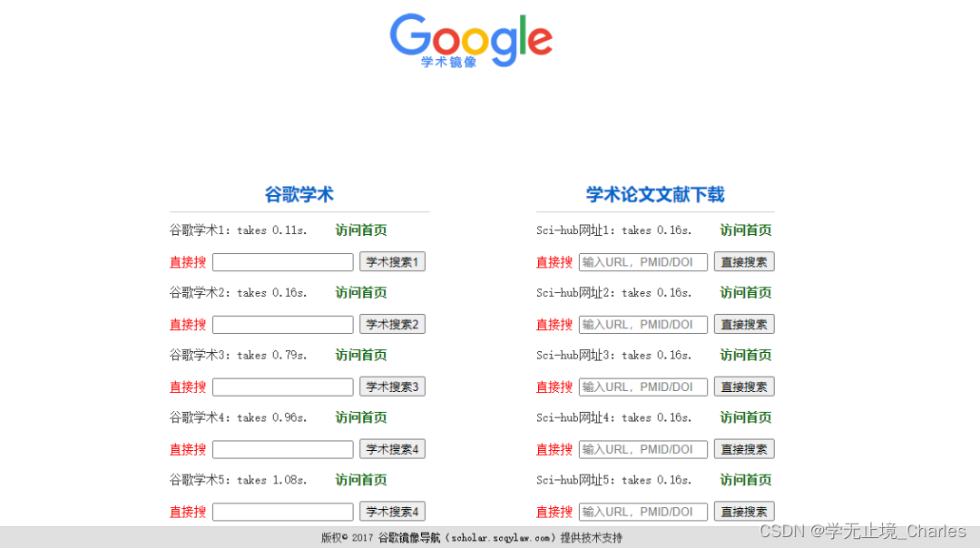Focus URL/PMID/DOI field under Sci-hub网址3
The height and width of the screenshot is (548, 980).
643,387
